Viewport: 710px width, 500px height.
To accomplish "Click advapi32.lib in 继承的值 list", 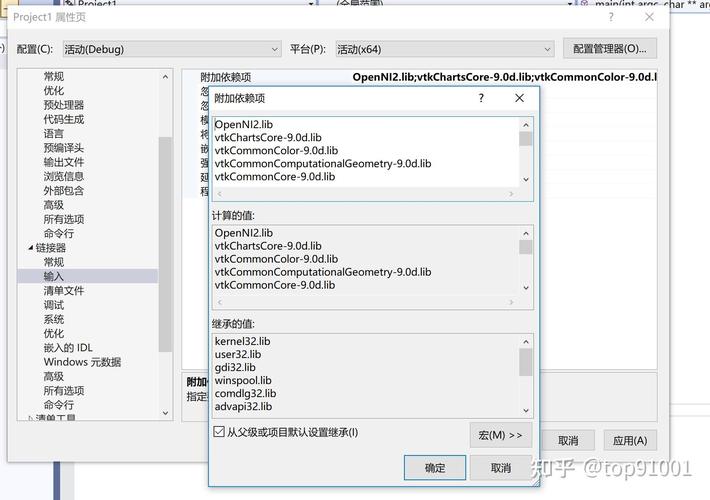I will pos(243,407).
